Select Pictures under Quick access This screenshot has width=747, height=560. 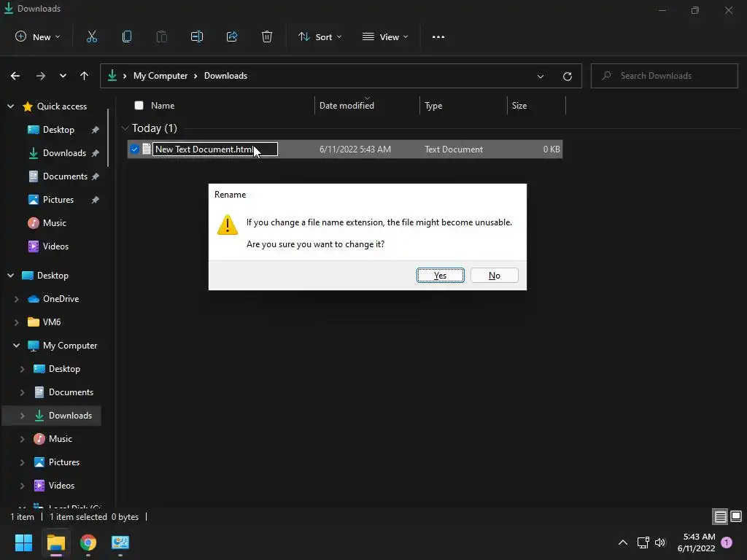coord(58,200)
